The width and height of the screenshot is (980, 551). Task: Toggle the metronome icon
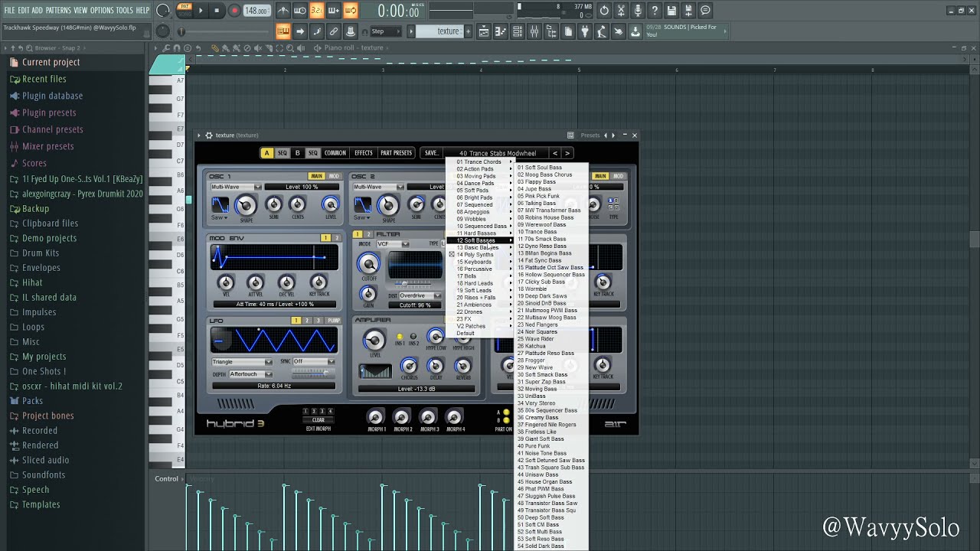pos(283,11)
